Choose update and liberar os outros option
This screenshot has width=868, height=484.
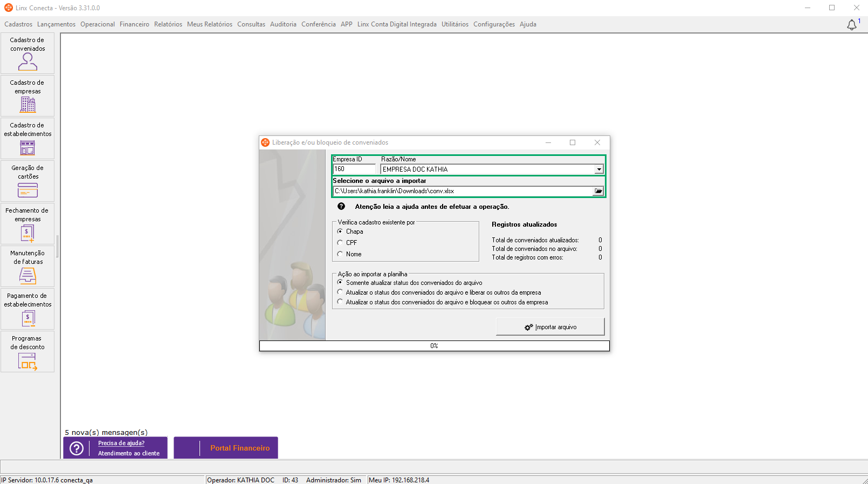tap(340, 292)
